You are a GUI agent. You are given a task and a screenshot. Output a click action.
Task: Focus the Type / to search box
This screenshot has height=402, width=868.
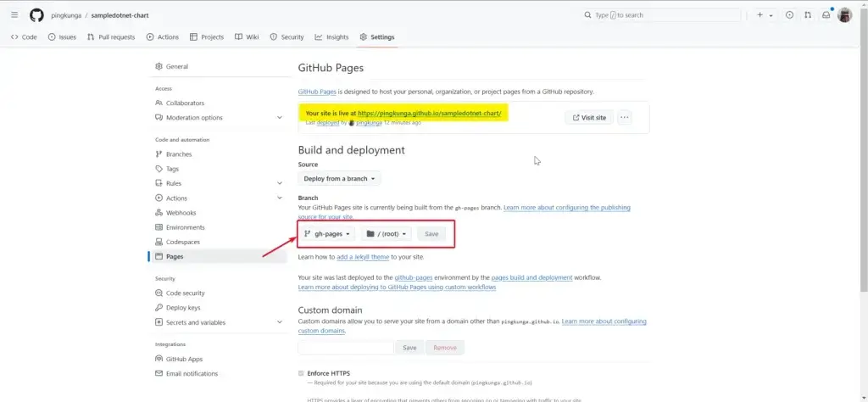(659, 15)
